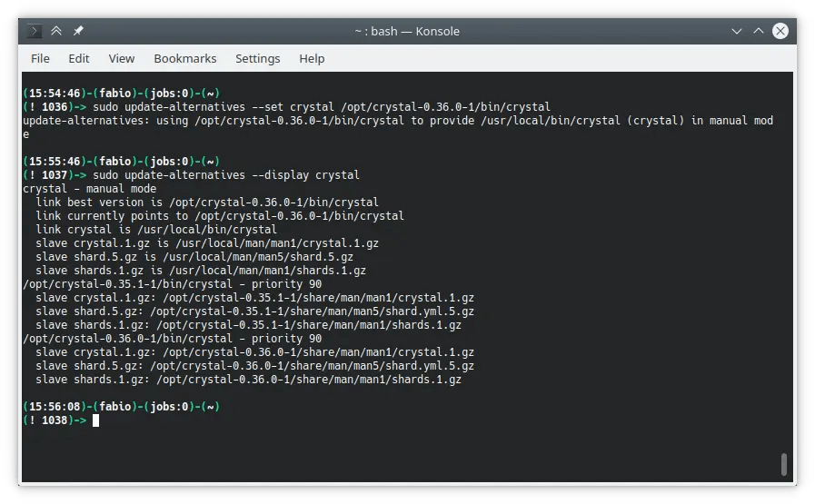This screenshot has width=815, height=504.
Task: Click 0.36.0-1 share/man/man5/shard.yml.5.gz line
Action: click(x=254, y=366)
